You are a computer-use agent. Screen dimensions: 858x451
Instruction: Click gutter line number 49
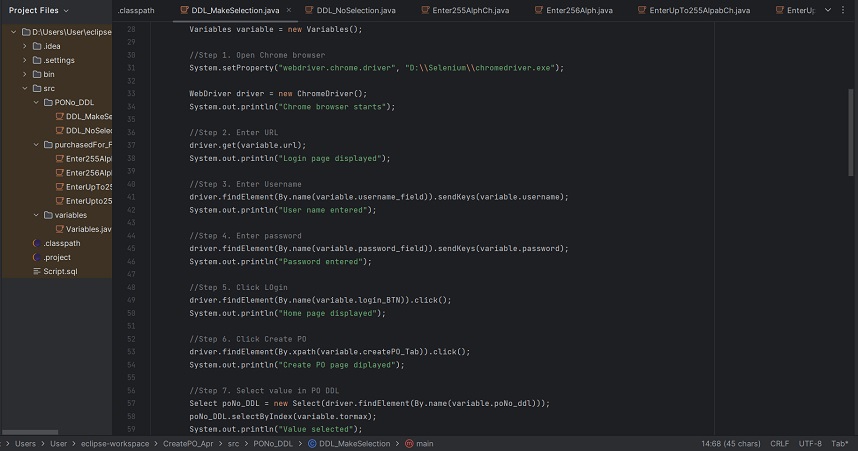131,300
